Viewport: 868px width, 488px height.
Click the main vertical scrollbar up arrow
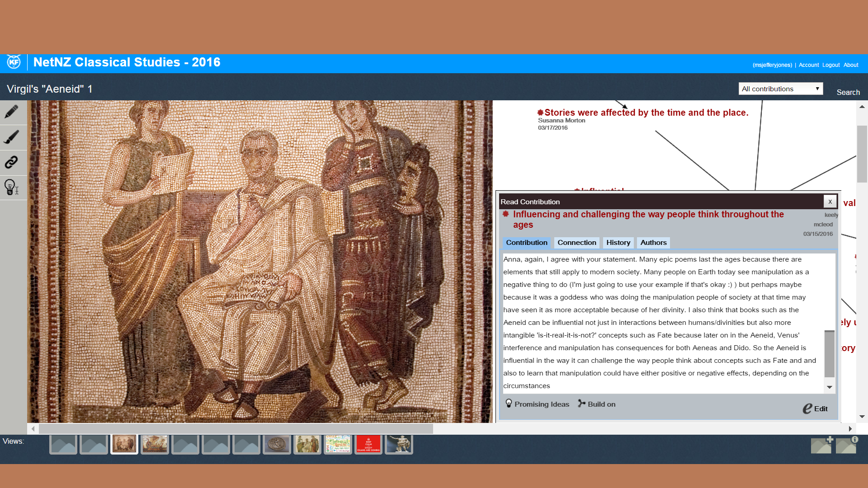862,107
